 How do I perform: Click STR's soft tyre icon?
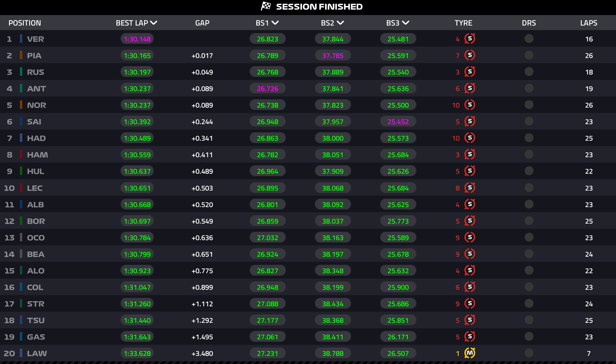coord(470,304)
